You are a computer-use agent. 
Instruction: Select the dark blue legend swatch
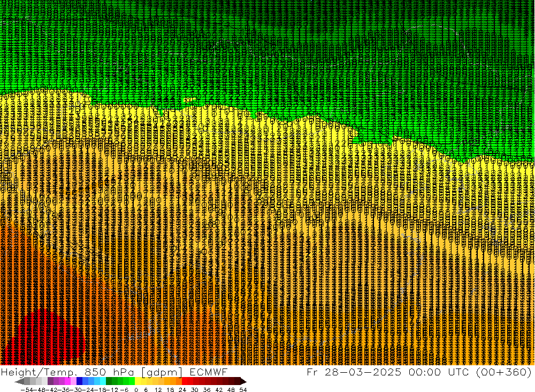[79, 381]
